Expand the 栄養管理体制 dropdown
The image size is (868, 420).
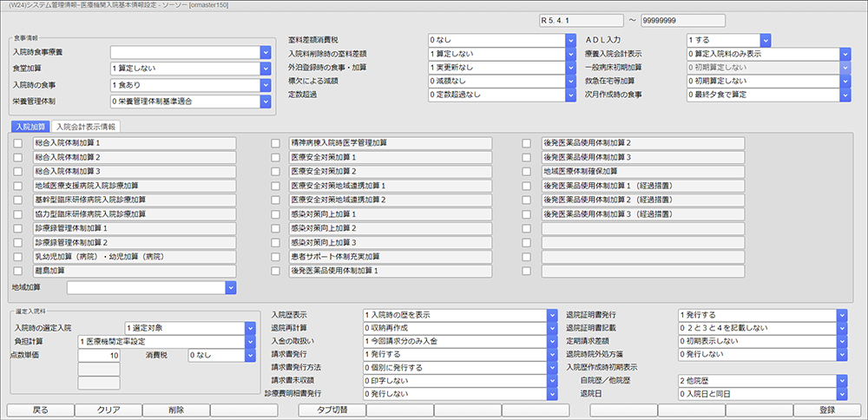(x=266, y=102)
